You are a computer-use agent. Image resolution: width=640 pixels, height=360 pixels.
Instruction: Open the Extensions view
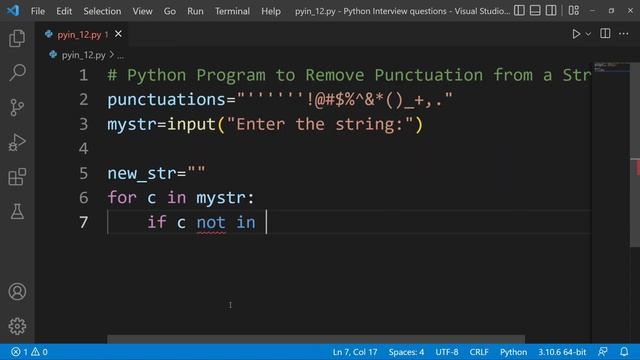coord(17,177)
